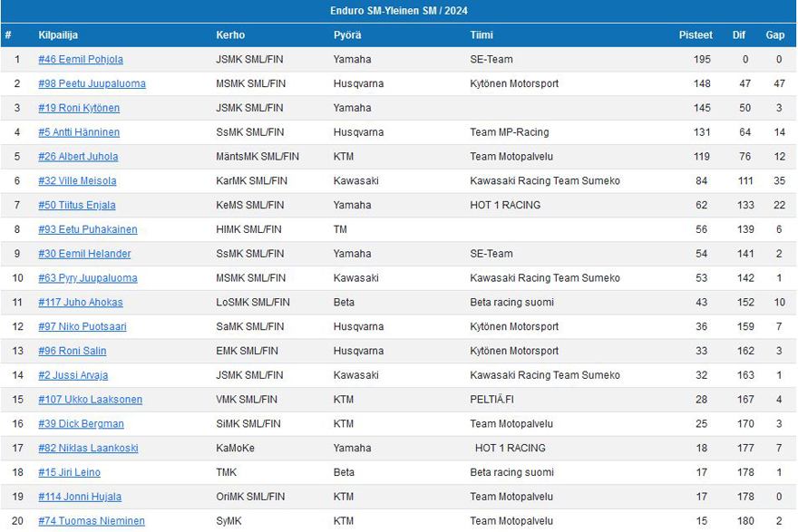
Task: Select bike cell TM in Puhakainen row
Action: point(340,229)
